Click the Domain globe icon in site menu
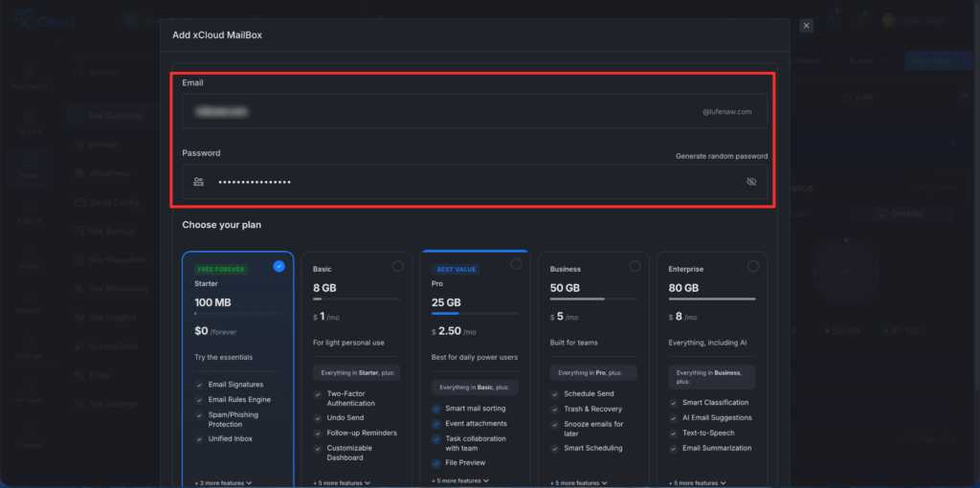980x488 pixels. click(79, 144)
